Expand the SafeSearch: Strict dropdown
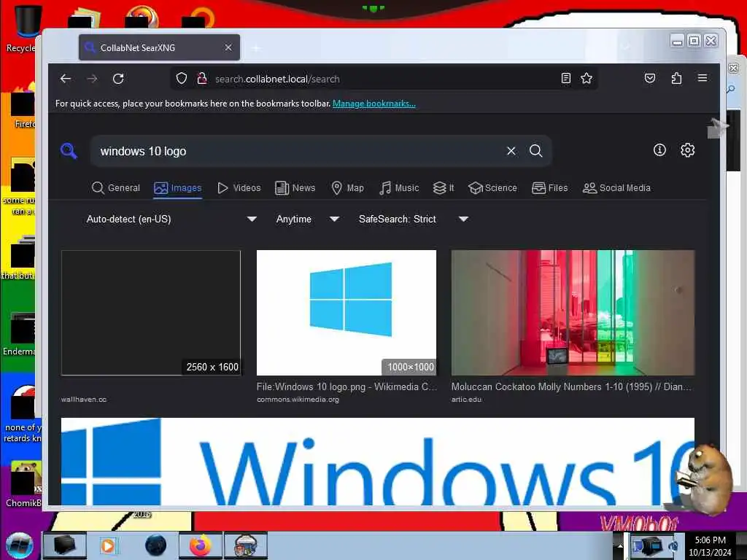747x560 pixels. pos(413,219)
